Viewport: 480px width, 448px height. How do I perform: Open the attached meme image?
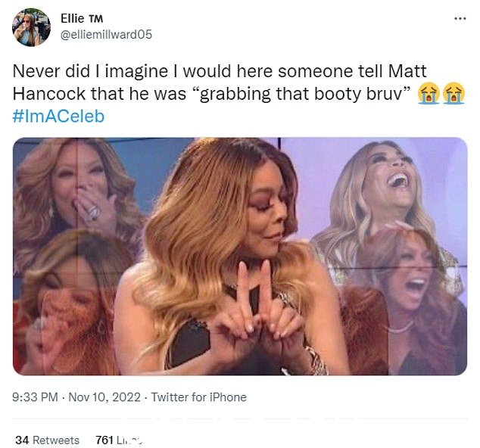240,257
